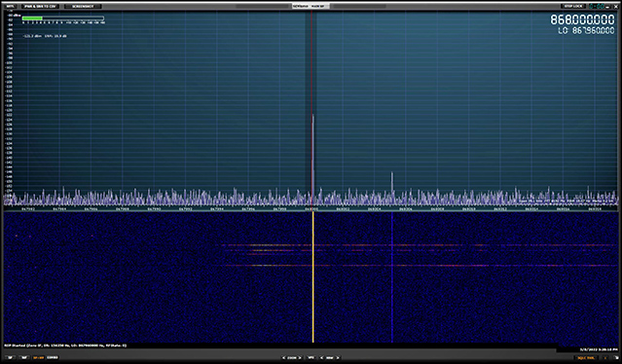This screenshot has height=364, width=622.
Task: Increase zoom with right ZOOM arrow
Action: pyautogui.click(x=300, y=357)
